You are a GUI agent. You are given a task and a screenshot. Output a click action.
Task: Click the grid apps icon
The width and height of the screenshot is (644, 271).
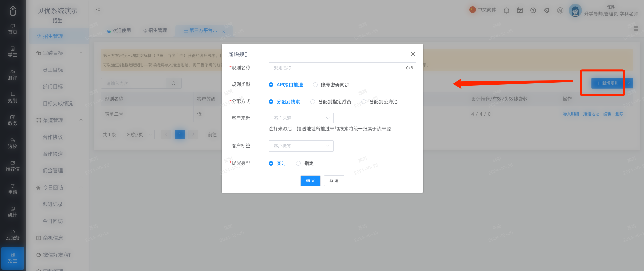point(636,29)
